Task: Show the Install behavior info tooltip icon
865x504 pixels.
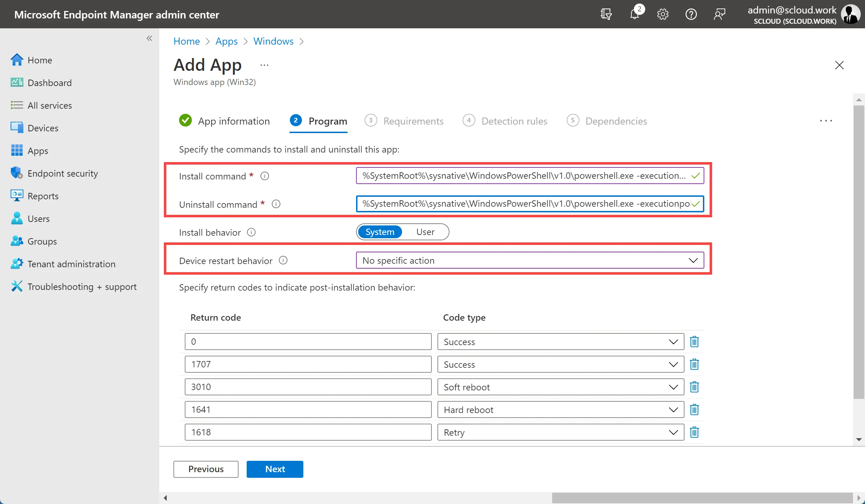Action: (251, 232)
